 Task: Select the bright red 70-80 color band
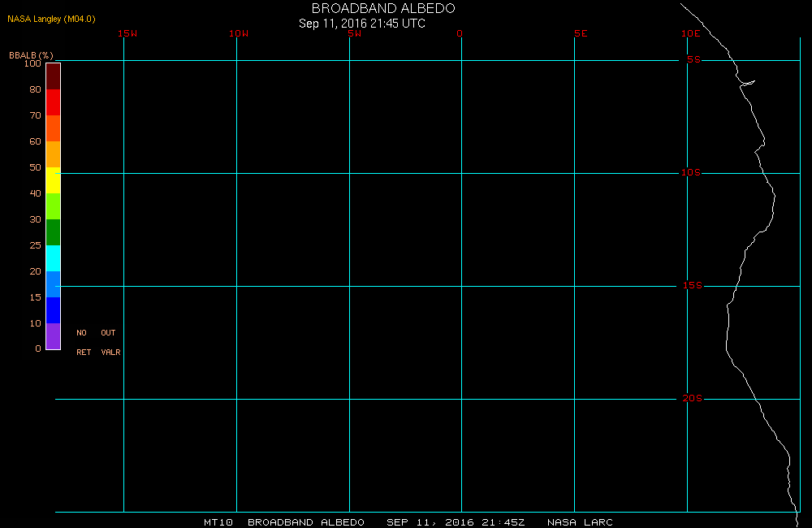[x=54, y=102]
